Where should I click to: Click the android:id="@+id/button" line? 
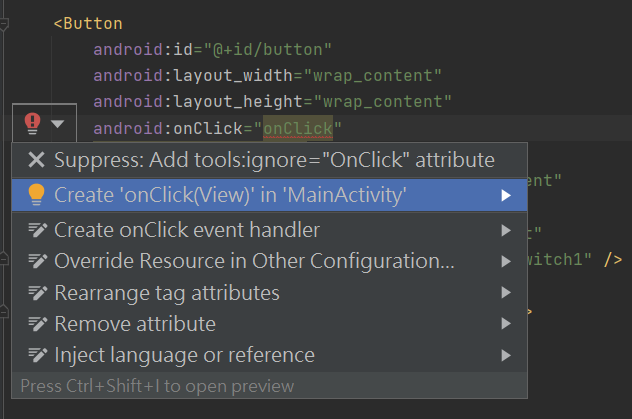pyautogui.click(x=212, y=50)
